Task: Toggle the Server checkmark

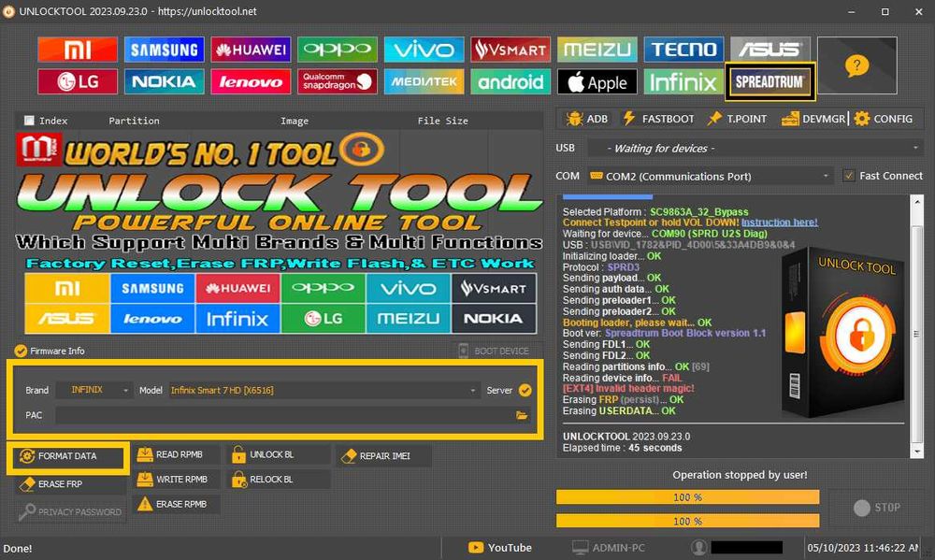Action: pyautogui.click(x=525, y=390)
